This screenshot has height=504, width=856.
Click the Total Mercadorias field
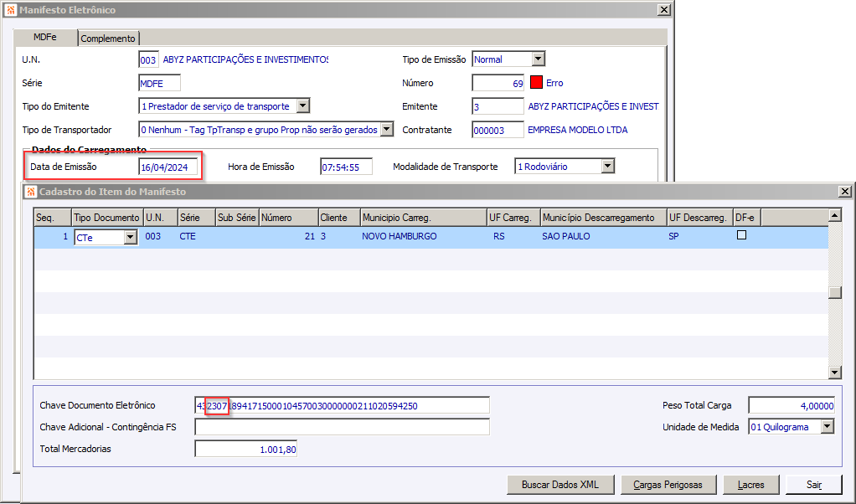(x=245, y=449)
